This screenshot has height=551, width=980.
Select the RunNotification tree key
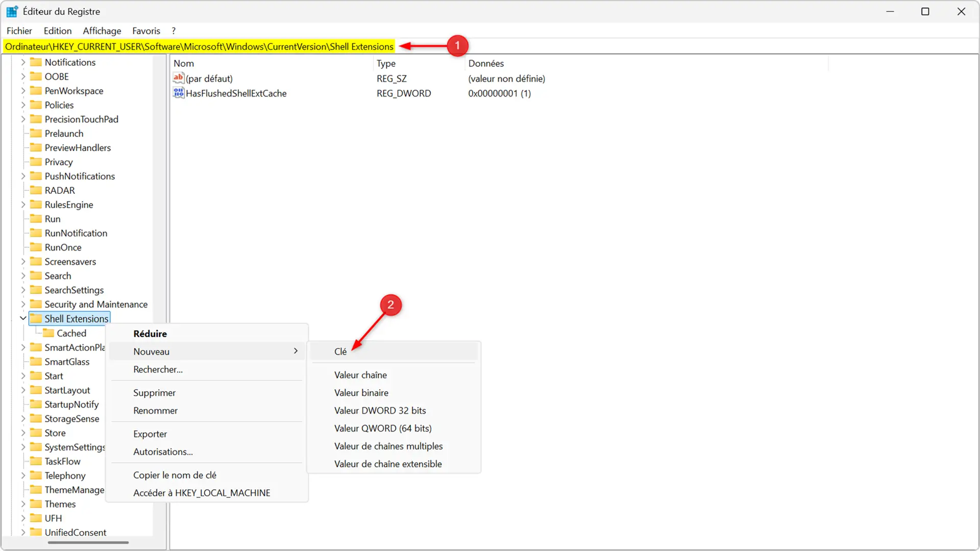coord(76,233)
